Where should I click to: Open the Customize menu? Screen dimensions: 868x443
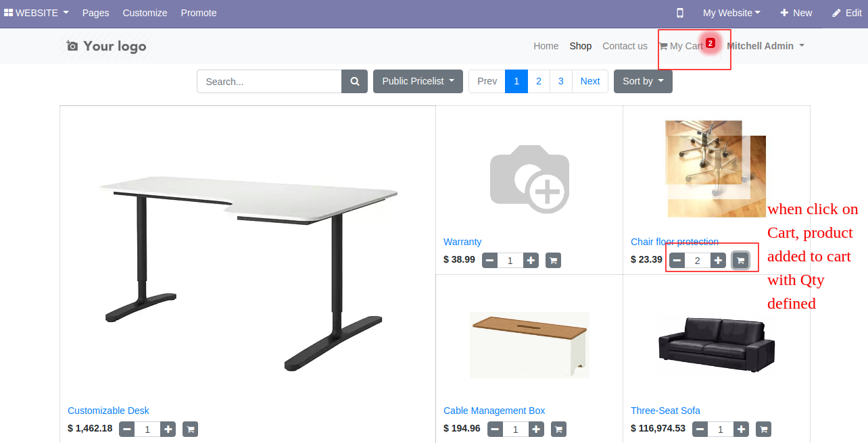pyautogui.click(x=145, y=13)
